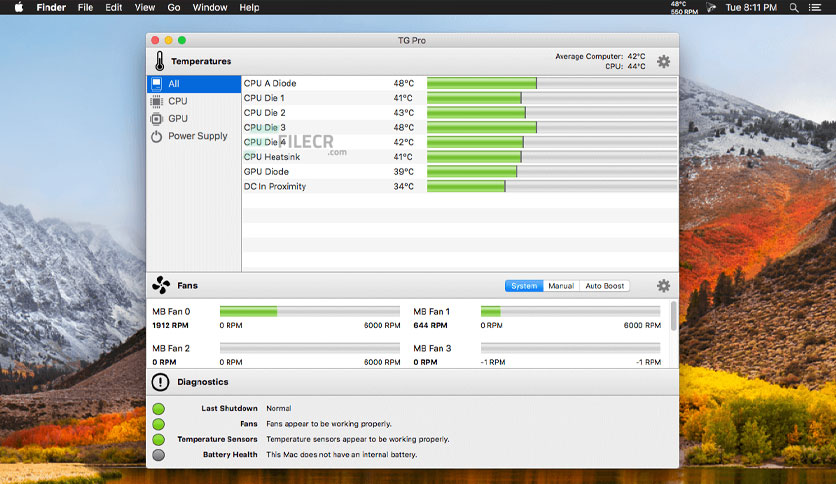Open the Window menu

point(210,7)
